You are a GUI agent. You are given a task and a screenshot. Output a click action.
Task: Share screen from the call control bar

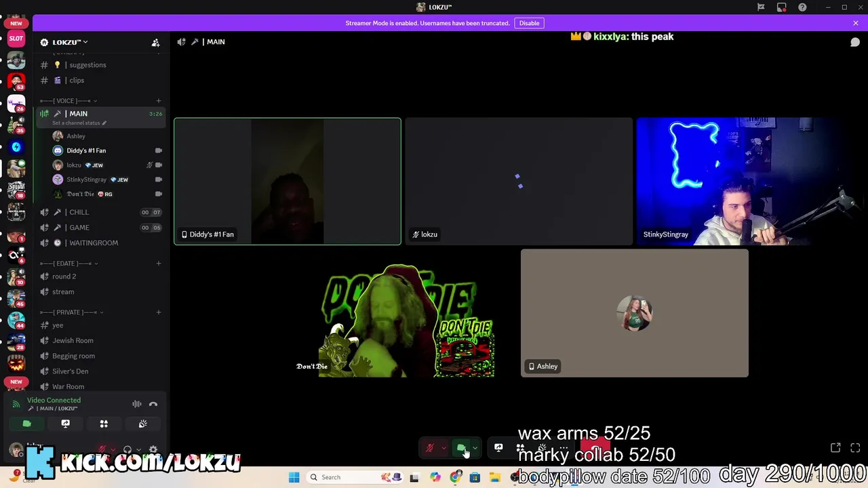click(x=498, y=448)
